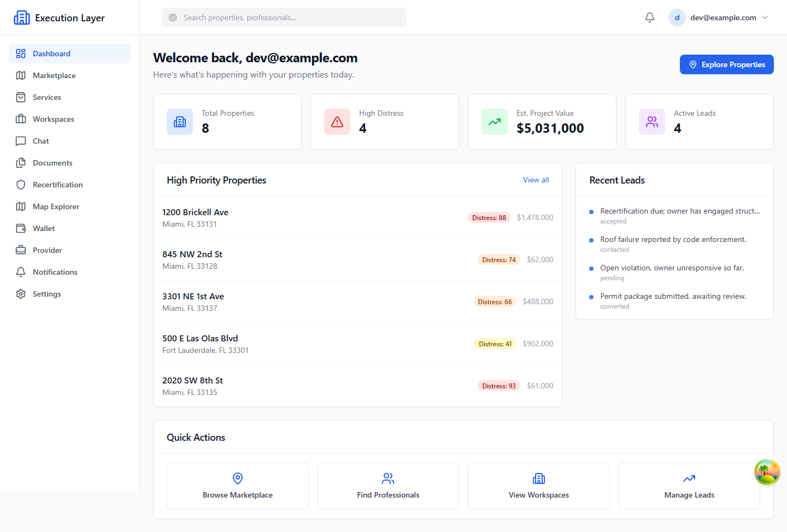This screenshot has height=532, width=787.
Task: Click the palm tree floating widget icon
Action: click(x=767, y=472)
